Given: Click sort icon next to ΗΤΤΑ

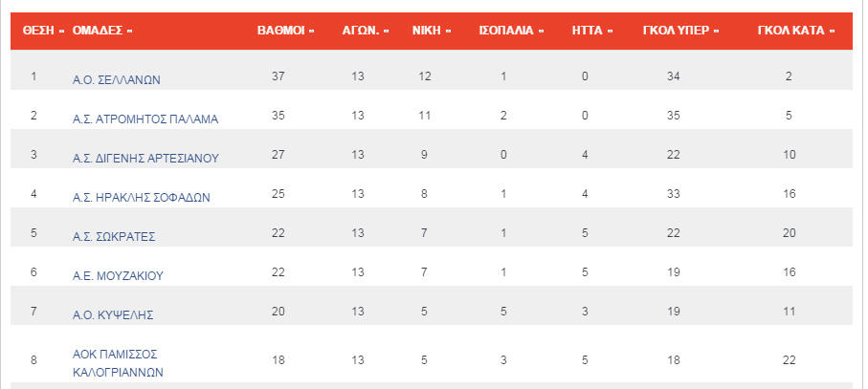Looking at the screenshot, I should (610, 32).
